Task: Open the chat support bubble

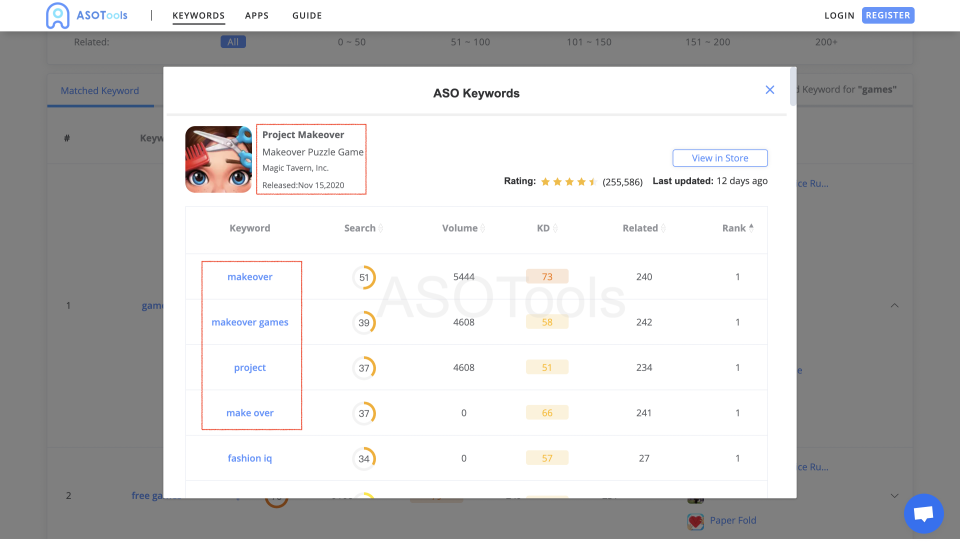Action: coord(923,514)
